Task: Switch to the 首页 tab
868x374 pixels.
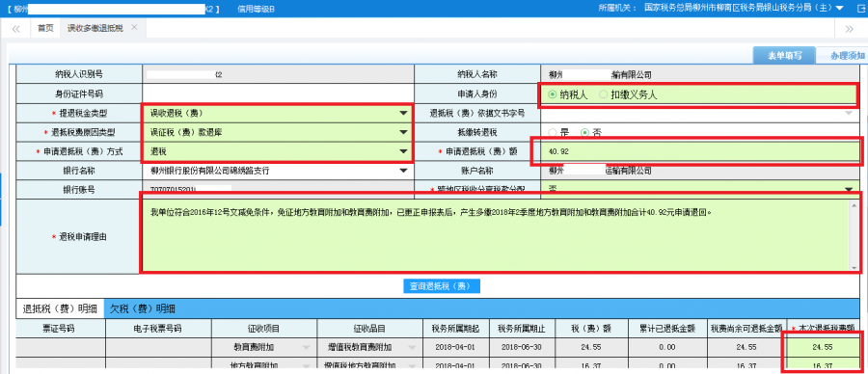Action: (45, 28)
